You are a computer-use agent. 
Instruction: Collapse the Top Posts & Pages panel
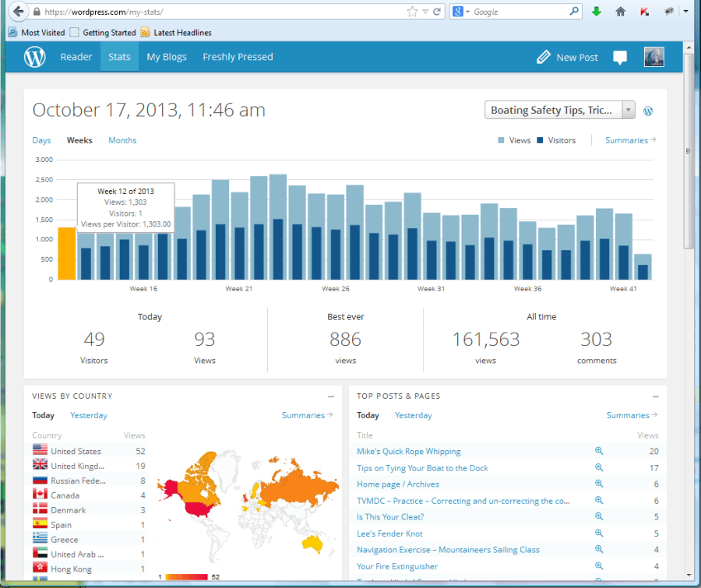click(655, 396)
